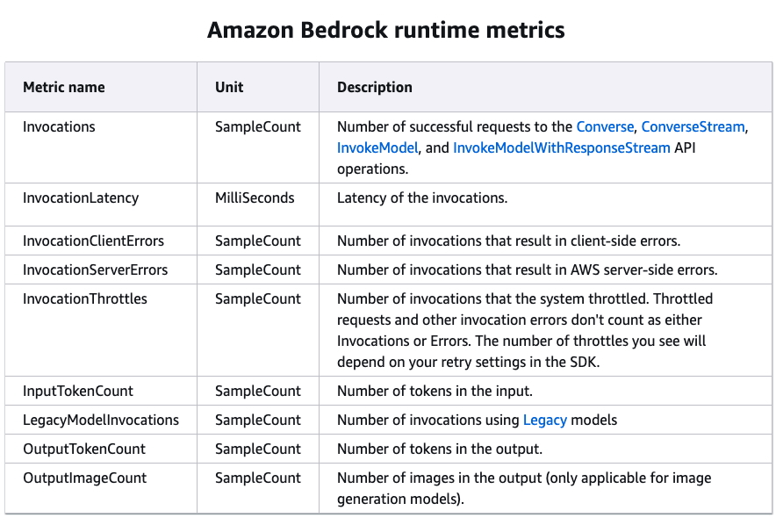Image resolution: width=776 pixels, height=532 pixels.
Task: Click the InputTokenCount metric name
Action: tap(78, 392)
